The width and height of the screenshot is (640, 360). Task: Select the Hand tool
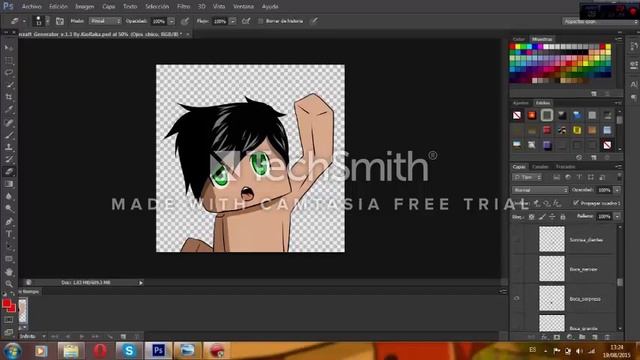pyautogui.click(x=9, y=271)
